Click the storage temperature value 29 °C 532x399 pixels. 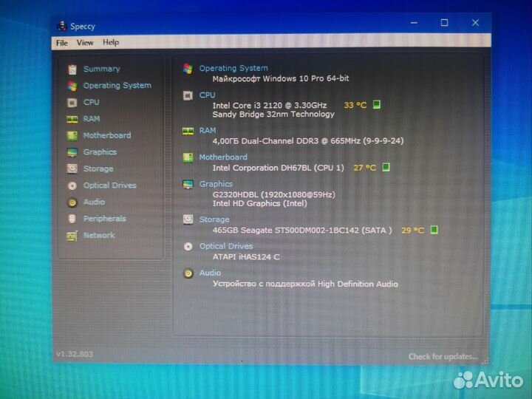point(412,231)
